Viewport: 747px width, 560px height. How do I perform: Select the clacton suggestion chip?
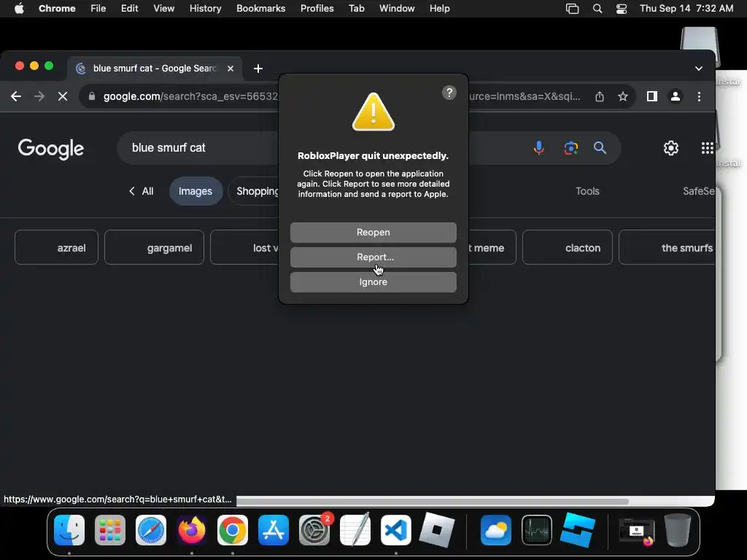pos(567,248)
